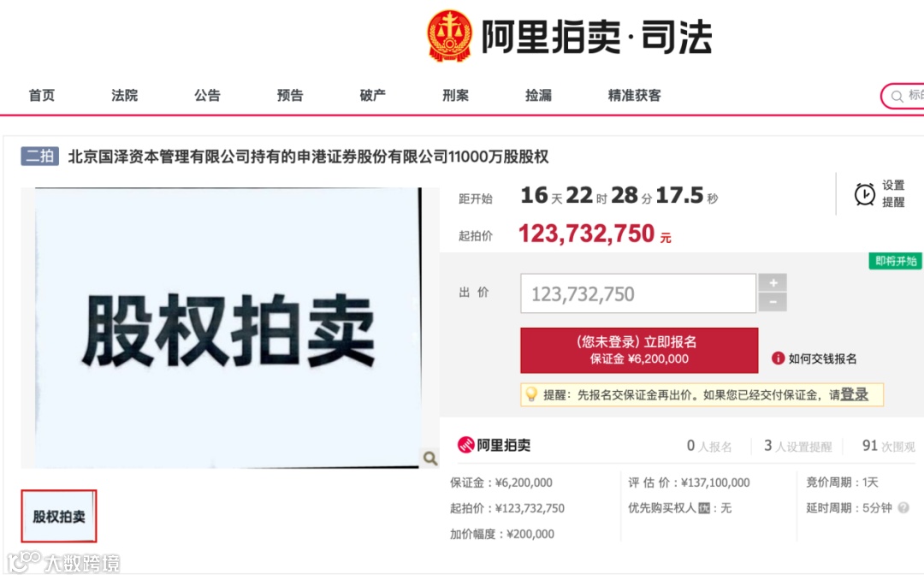Click the alarm clock reminder icon

[x=864, y=194]
